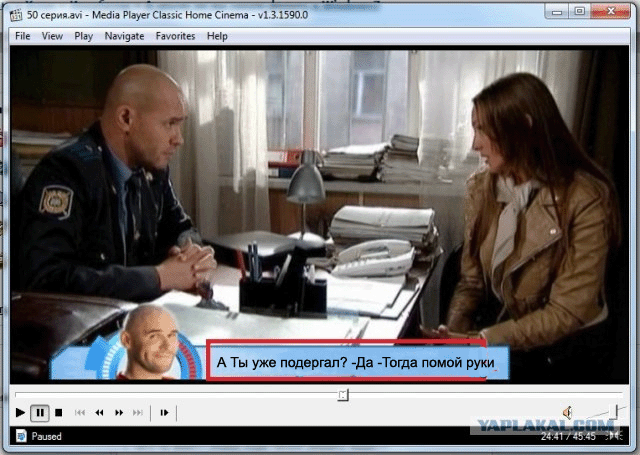
Task: Click the Media Player Classic title bar icon
Action: click(16, 15)
